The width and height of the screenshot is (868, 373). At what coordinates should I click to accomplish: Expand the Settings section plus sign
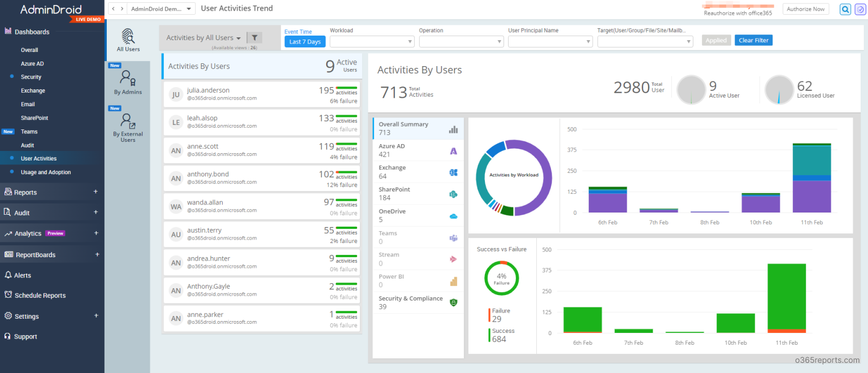[x=96, y=315]
